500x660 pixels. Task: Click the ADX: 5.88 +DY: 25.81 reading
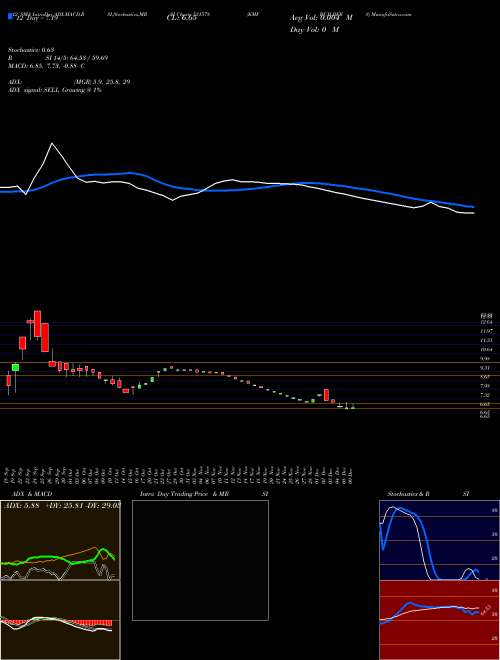[x=61, y=504]
